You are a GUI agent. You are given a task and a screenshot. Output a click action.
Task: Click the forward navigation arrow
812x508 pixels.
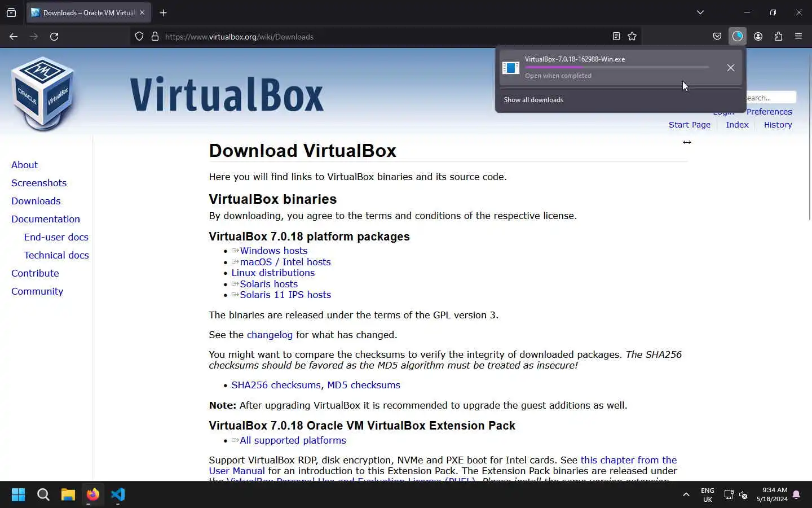(34, 37)
